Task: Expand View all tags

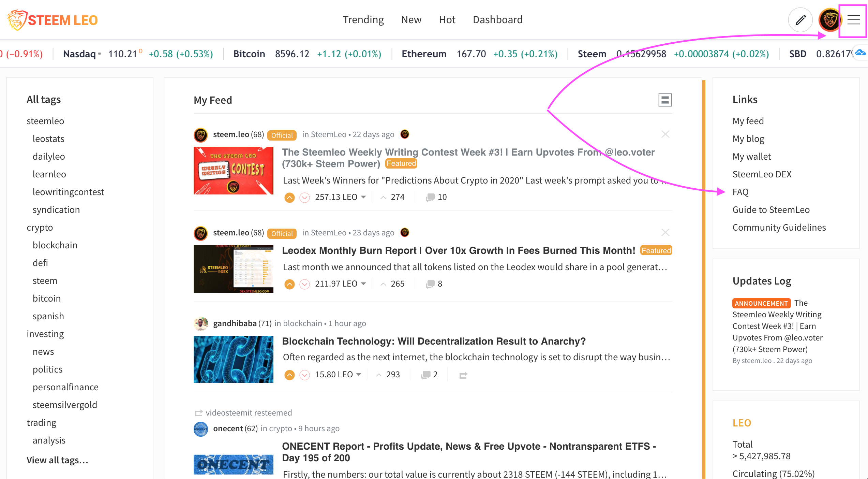Action: pos(57,460)
